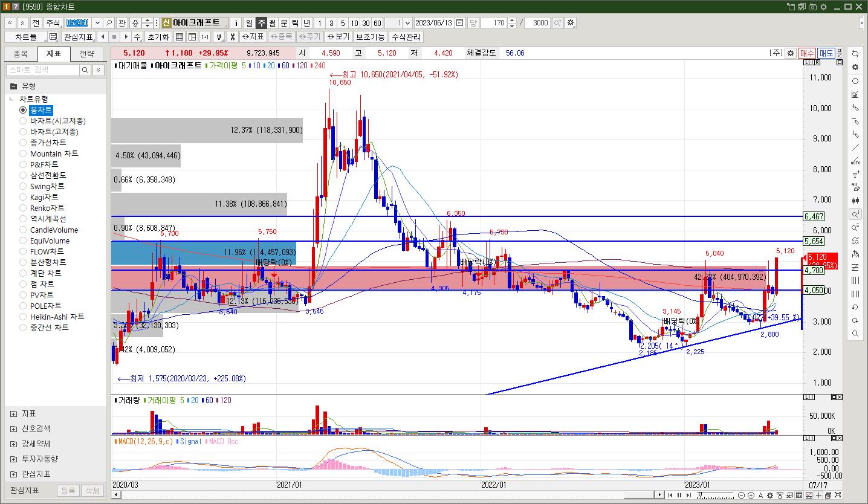The height and width of the screenshot is (504, 868).
Task: Click the erase-all drawings icon
Action: pyautogui.click(x=855, y=187)
